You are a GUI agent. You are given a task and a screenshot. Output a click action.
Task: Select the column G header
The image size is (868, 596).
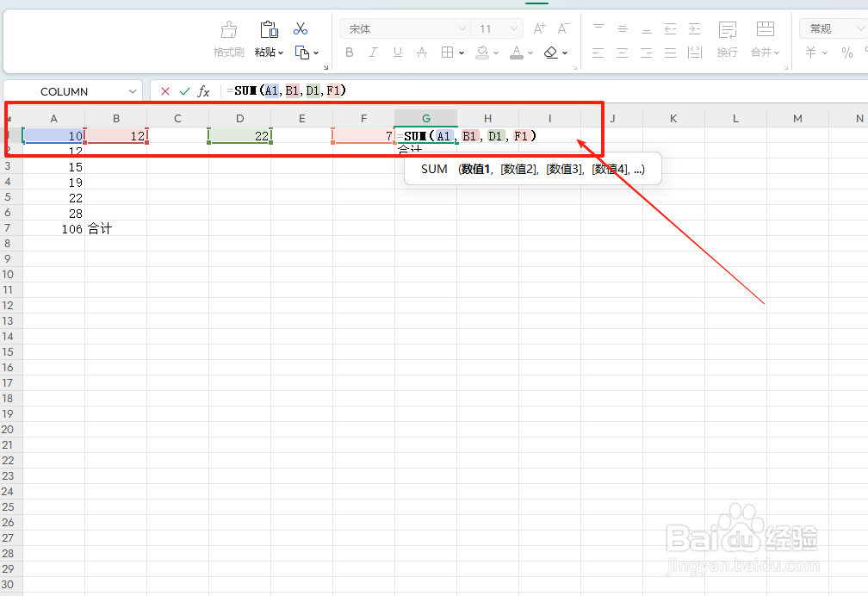tap(425, 119)
